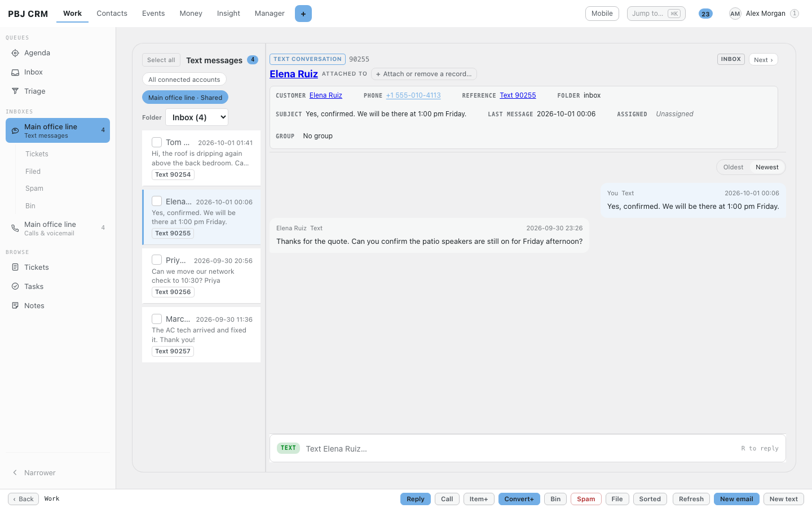The height and width of the screenshot is (508, 812).
Task: Collapse the sidebar with the Narrower chevron
Action: [x=15, y=473]
